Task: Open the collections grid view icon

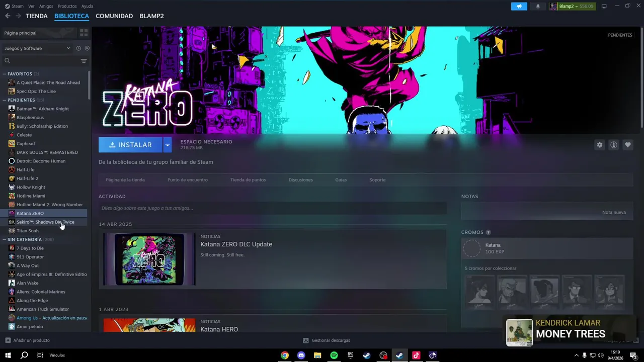Action: (84, 33)
